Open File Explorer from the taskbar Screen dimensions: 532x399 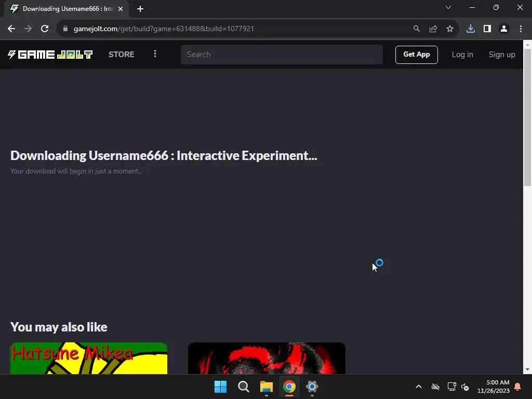click(267, 387)
